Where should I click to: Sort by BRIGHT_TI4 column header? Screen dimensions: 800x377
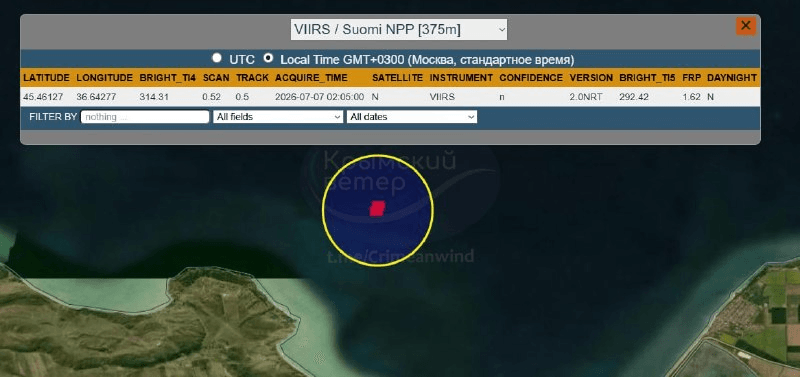[x=167, y=78]
